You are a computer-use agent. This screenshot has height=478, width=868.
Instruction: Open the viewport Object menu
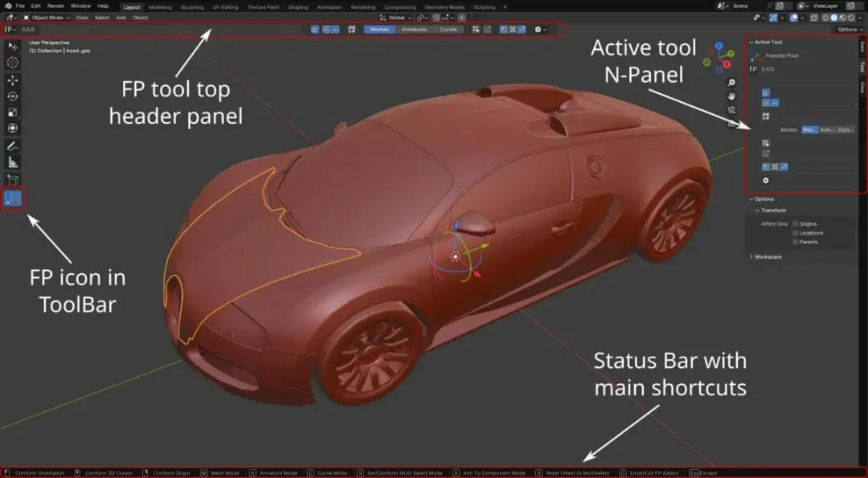click(x=140, y=18)
